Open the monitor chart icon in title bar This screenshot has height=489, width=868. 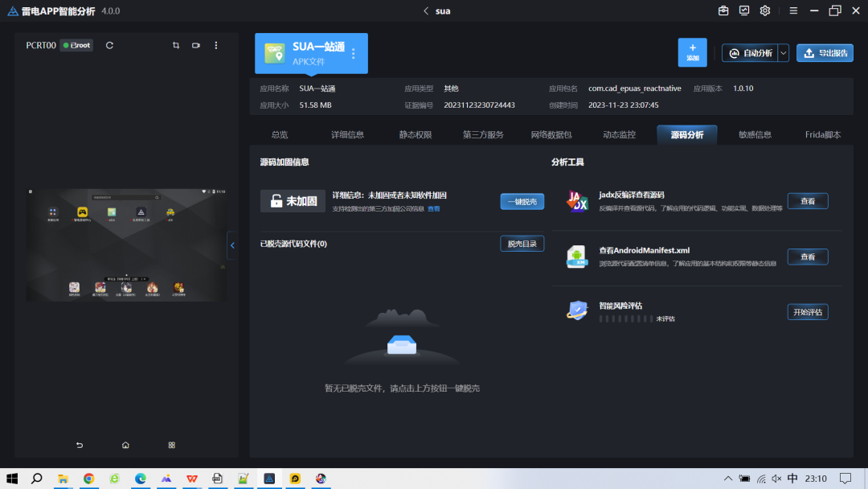pos(744,10)
